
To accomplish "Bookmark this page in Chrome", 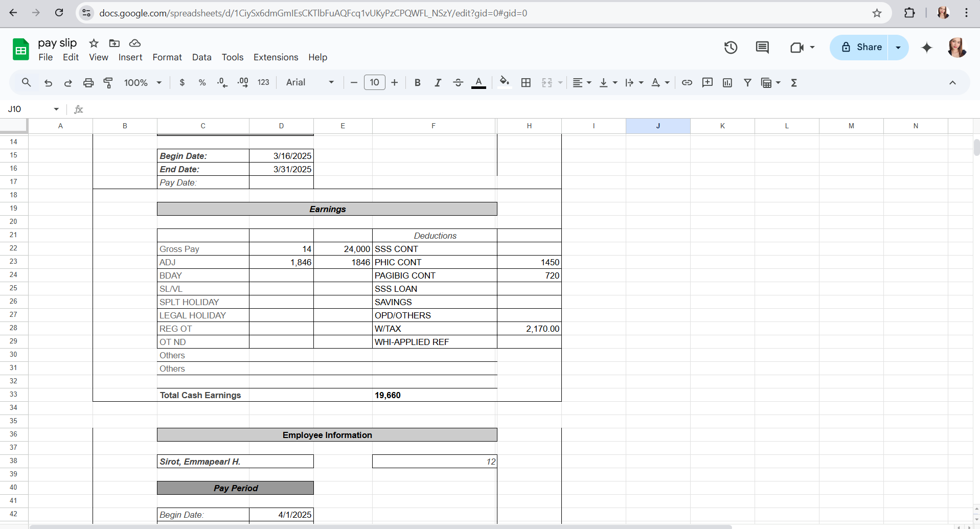I will [877, 13].
